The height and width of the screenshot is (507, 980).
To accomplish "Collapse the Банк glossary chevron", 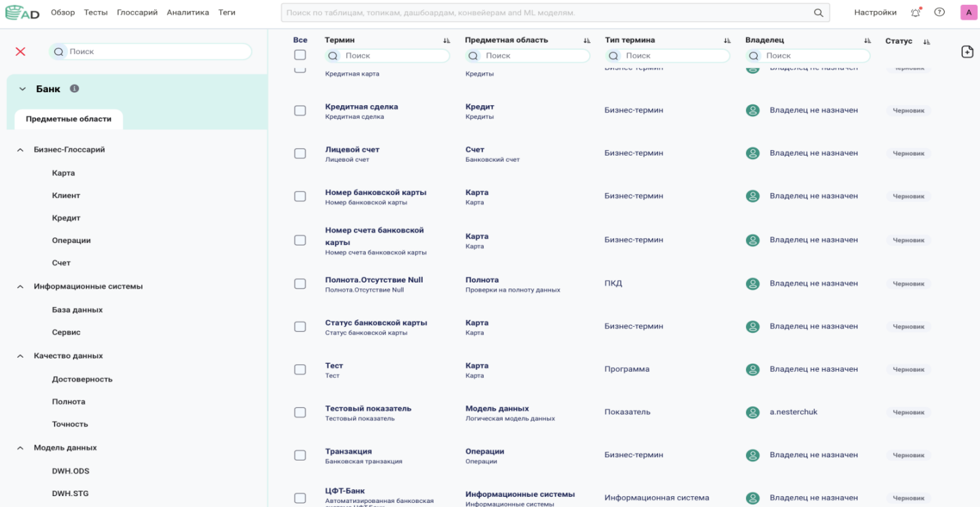I will tap(23, 89).
